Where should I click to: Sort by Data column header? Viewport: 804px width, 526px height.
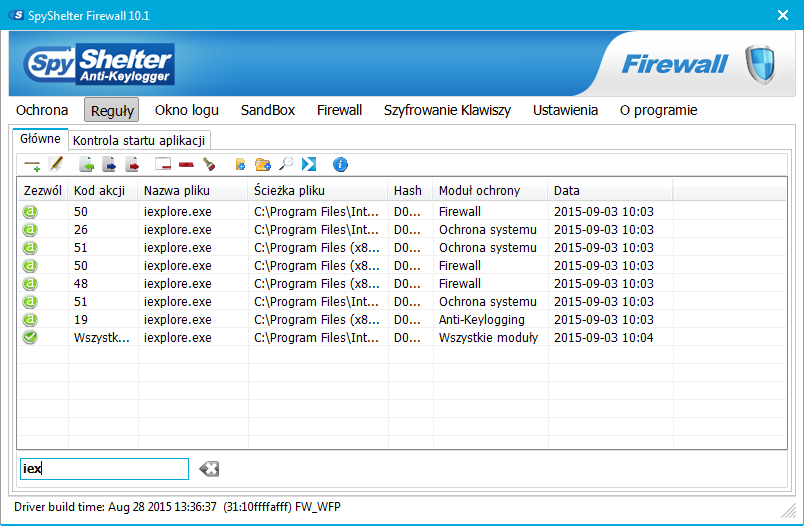610,191
